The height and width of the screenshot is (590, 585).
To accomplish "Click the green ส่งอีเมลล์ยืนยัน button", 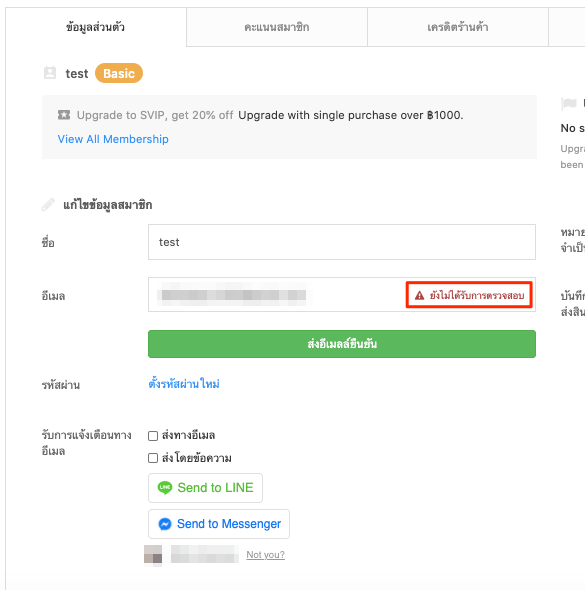I will [342, 344].
